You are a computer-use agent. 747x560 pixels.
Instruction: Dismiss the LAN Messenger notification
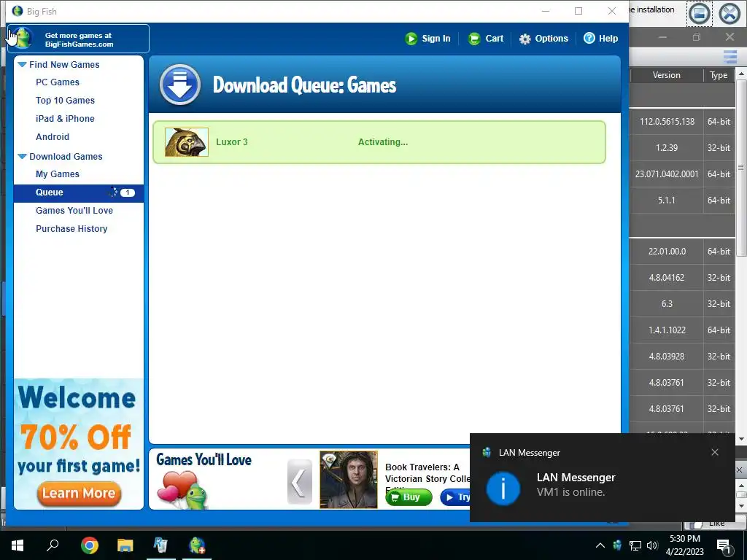tap(715, 452)
